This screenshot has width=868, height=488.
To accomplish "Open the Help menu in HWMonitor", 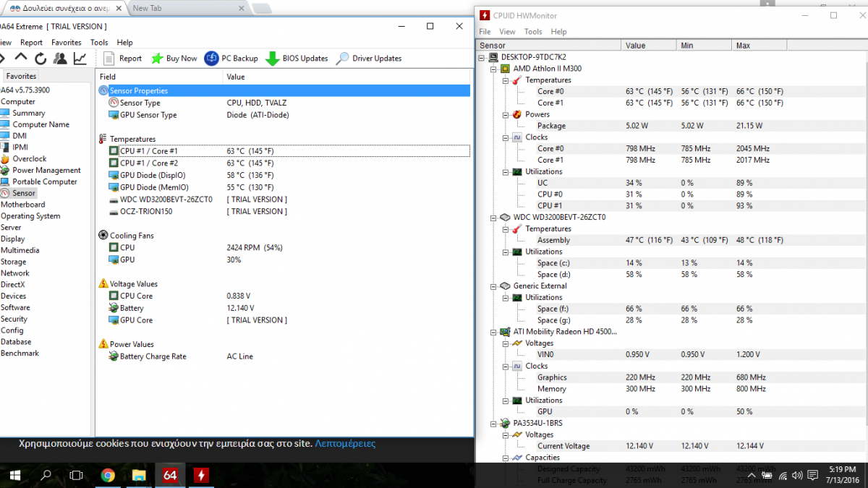I will [x=558, y=32].
